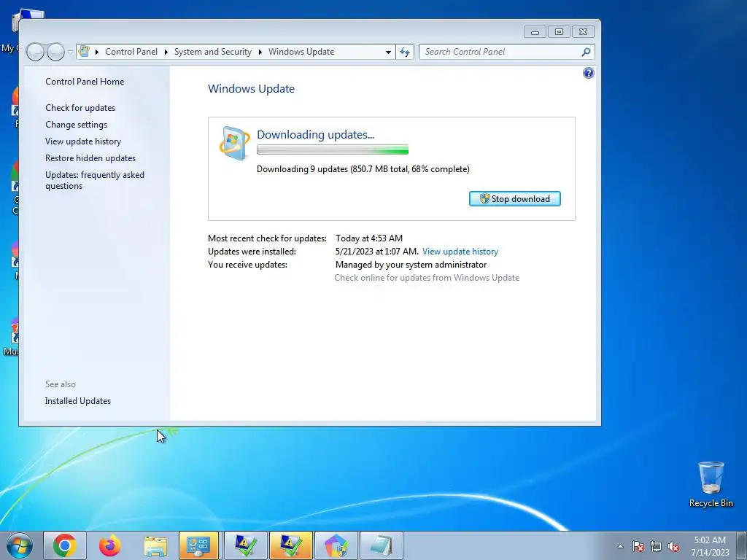This screenshot has width=747, height=560.
Task: Launch Google Chrome from the taskbar
Action: click(x=65, y=545)
